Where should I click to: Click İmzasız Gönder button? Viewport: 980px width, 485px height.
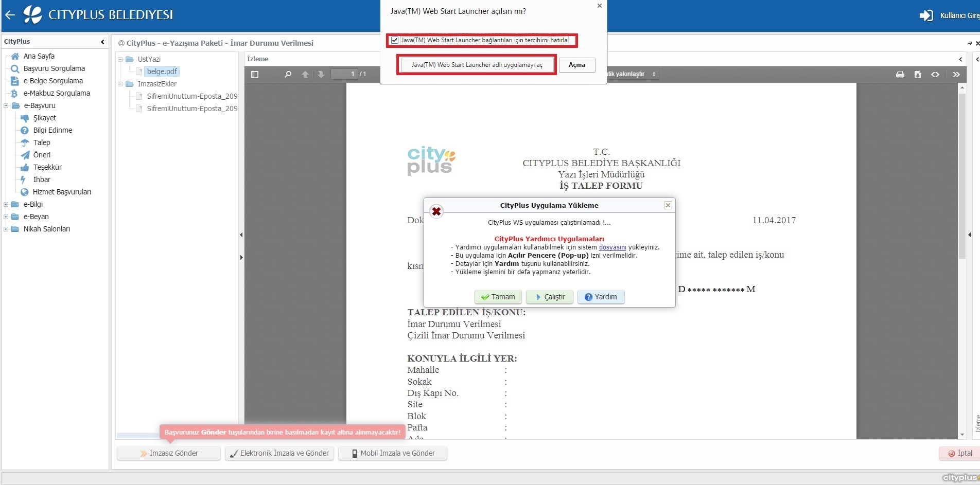[x=169, y=453]
